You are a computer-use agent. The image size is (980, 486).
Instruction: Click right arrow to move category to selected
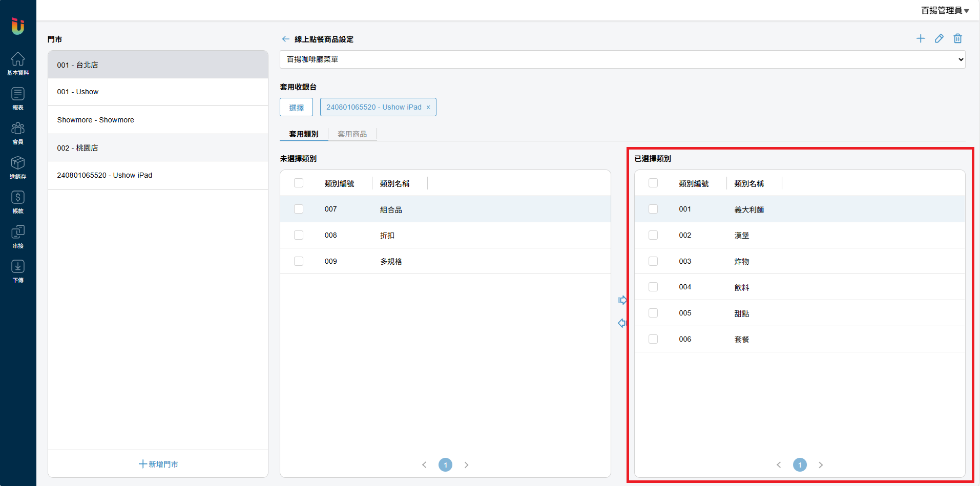tap(622, 300)
